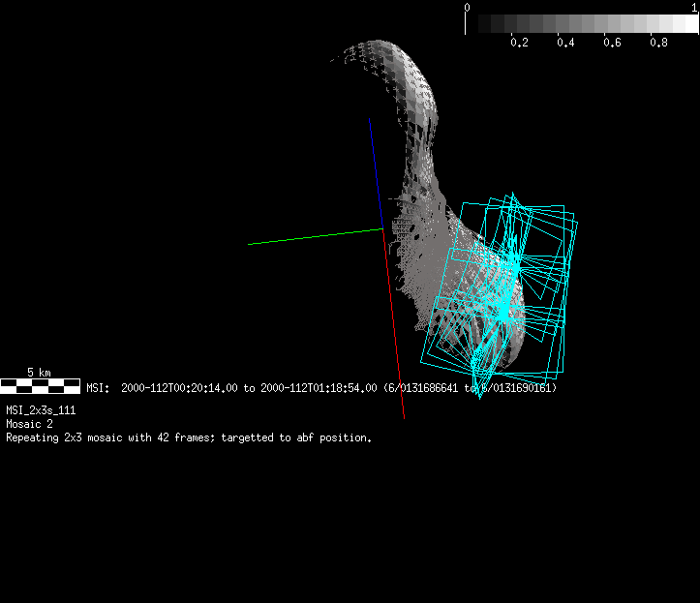Click the 1 label above the colorbar
Screen dimensions: 700x603
tap(695, 7)
